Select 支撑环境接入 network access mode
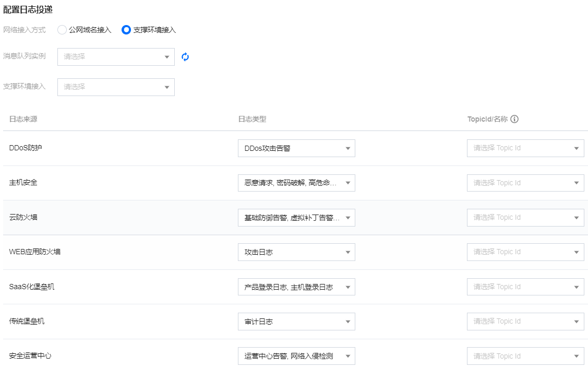The width and height of the screenshot is (588, 368). [x=126, y=30]
